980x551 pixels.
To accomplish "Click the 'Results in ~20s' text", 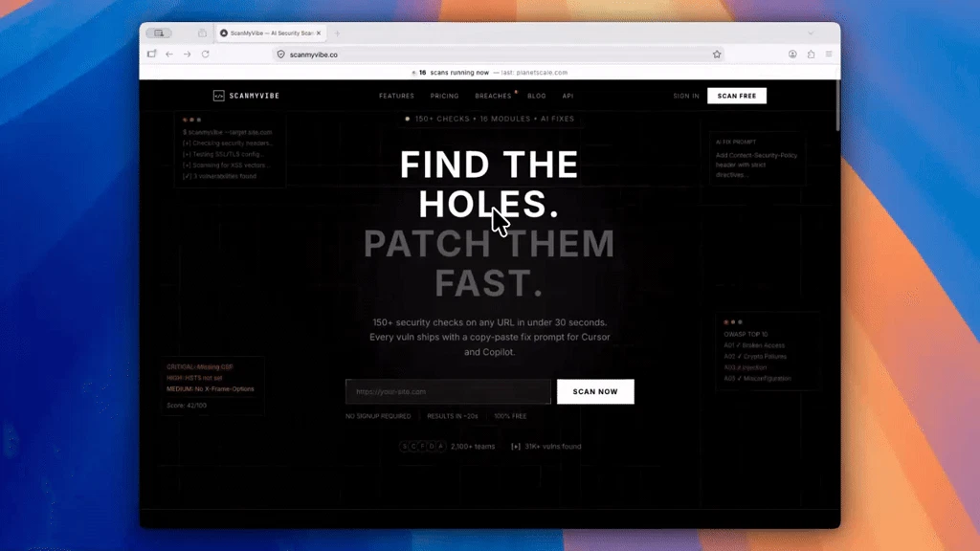I will click(x=453, y=416).
